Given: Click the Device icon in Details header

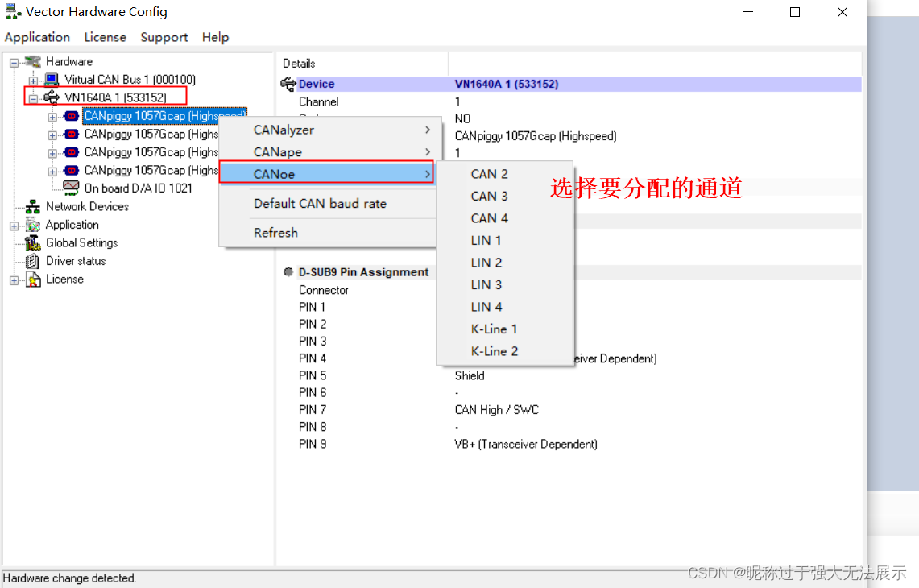Looking at the screenshot, I should [288, 84].
